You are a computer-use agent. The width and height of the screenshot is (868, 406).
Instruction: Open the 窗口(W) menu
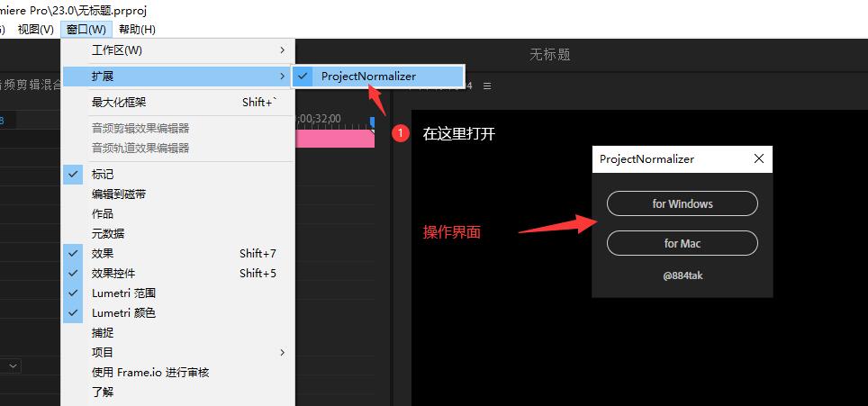(86, 30)
